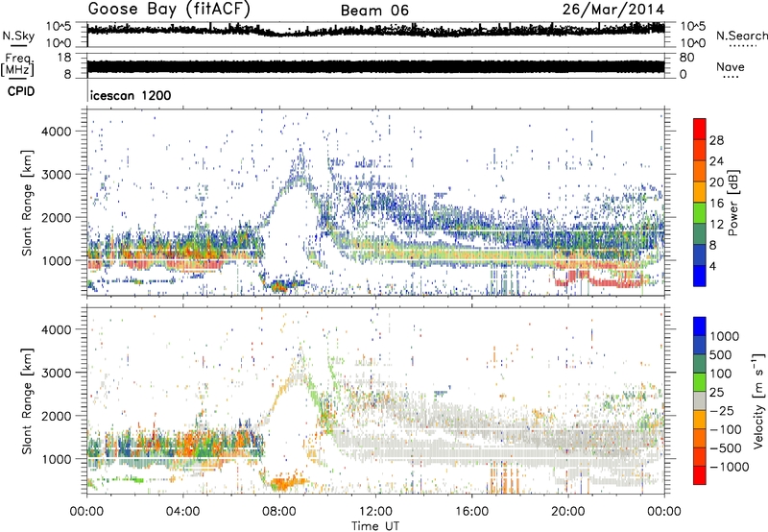Click the '08:00' time axis tick label

tap(279, 512)
